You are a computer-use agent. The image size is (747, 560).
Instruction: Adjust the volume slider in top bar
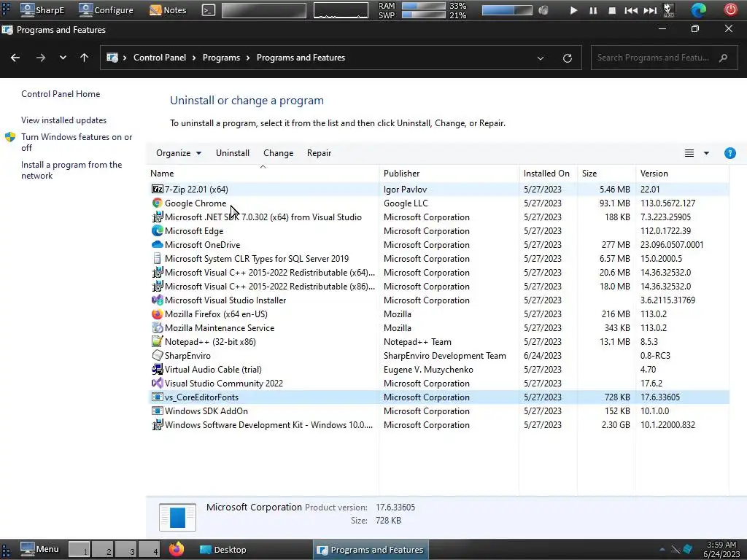click(507, 10)
